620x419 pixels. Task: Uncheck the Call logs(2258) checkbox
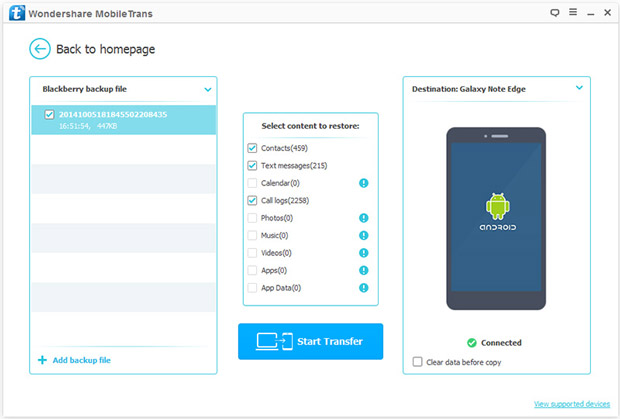pyautogui.click(x=252, y=200)
